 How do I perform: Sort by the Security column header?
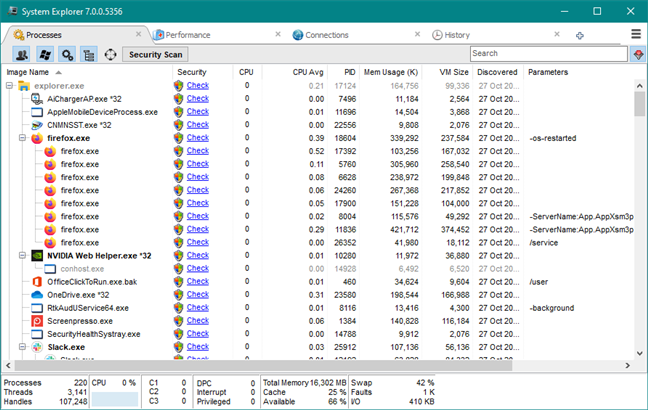click(192, 72)
